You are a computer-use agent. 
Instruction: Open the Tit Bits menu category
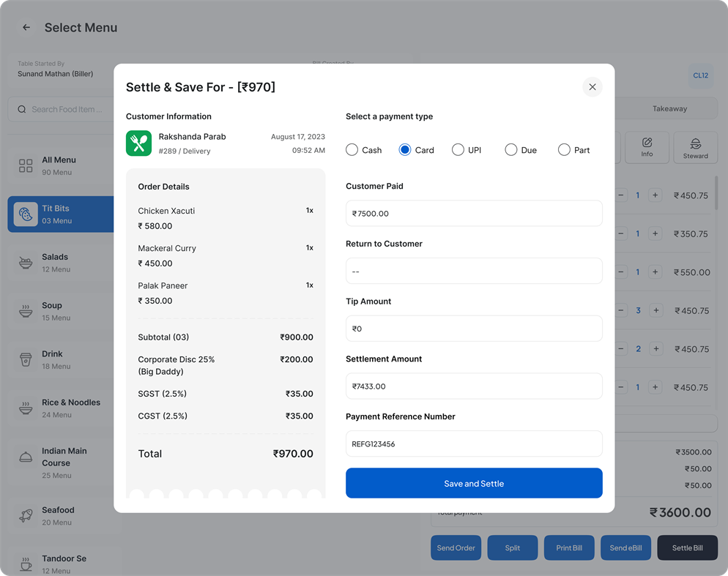pyautogui.click(x=60, y=214)
